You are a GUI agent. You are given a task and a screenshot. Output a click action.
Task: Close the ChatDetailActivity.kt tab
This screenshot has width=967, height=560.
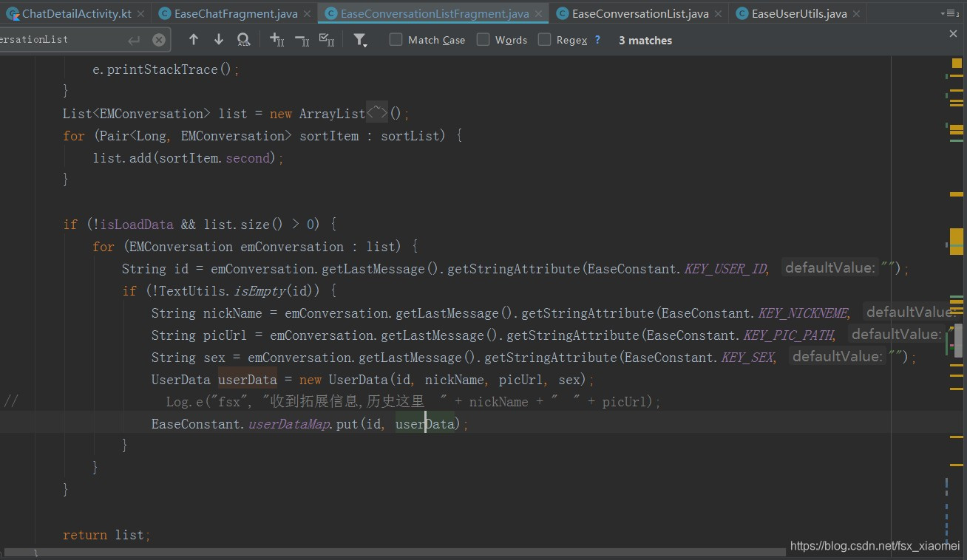pos(141,14)
